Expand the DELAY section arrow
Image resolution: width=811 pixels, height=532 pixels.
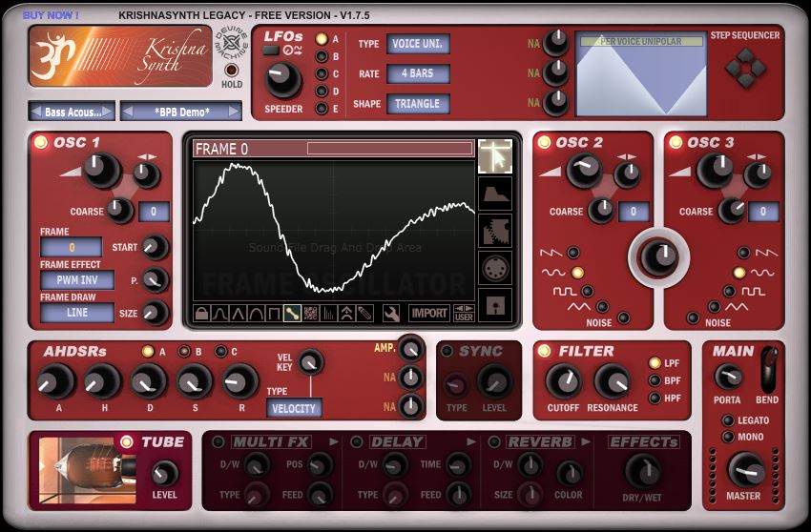coord(471,441)
